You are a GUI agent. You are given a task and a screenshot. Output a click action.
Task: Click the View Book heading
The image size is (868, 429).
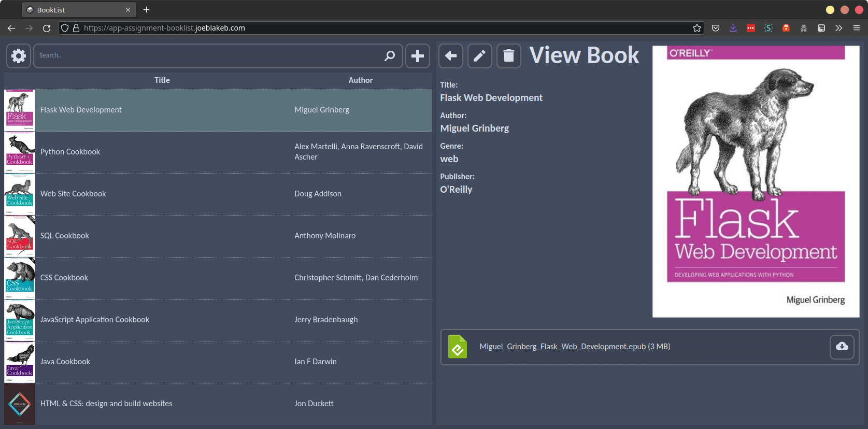(584, 55)
